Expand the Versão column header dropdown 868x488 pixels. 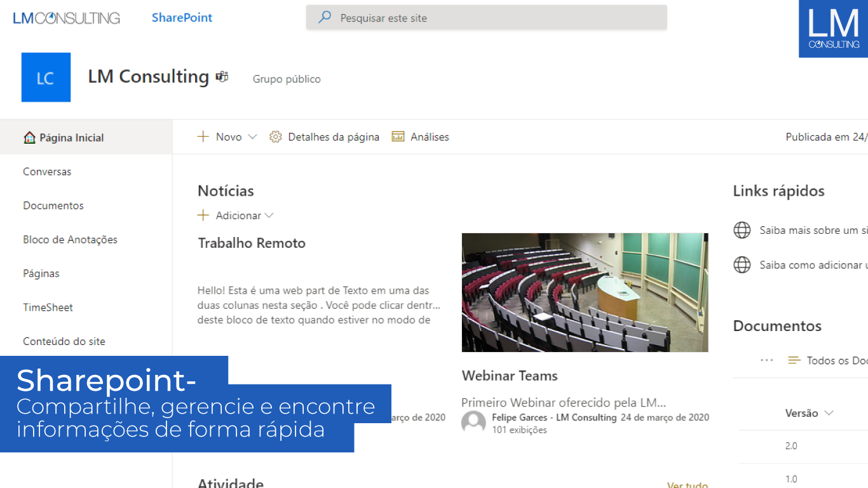pos(828,413)
